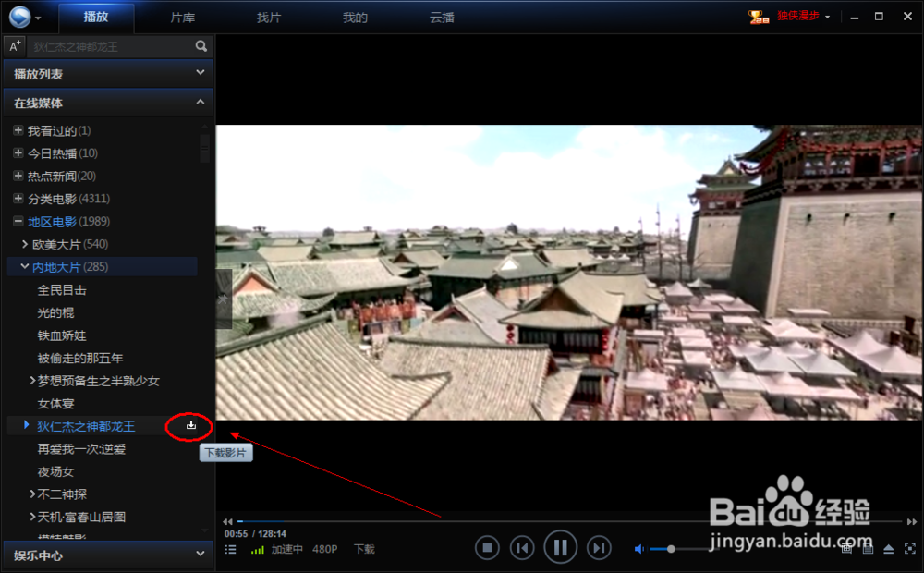Select the movie 全民目击
Image resolution: width=924 pixels, height=573 pixels.
click(62, 289)
